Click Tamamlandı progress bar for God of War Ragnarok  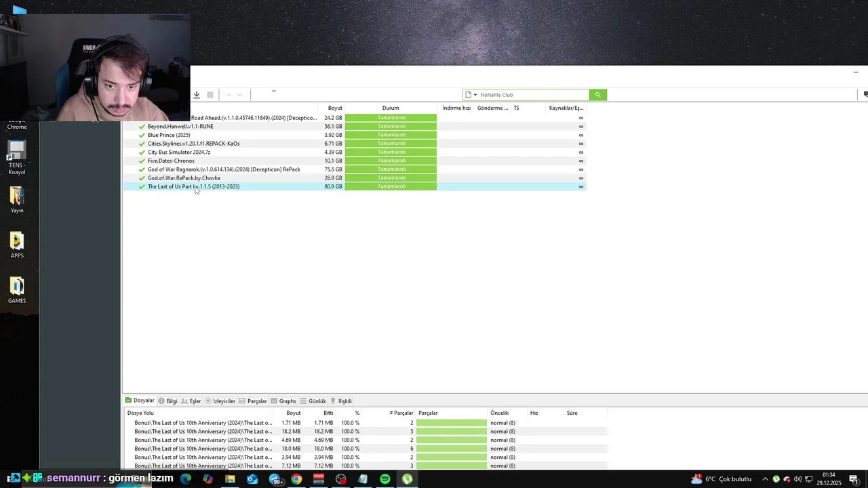click(x=391, y=169)
